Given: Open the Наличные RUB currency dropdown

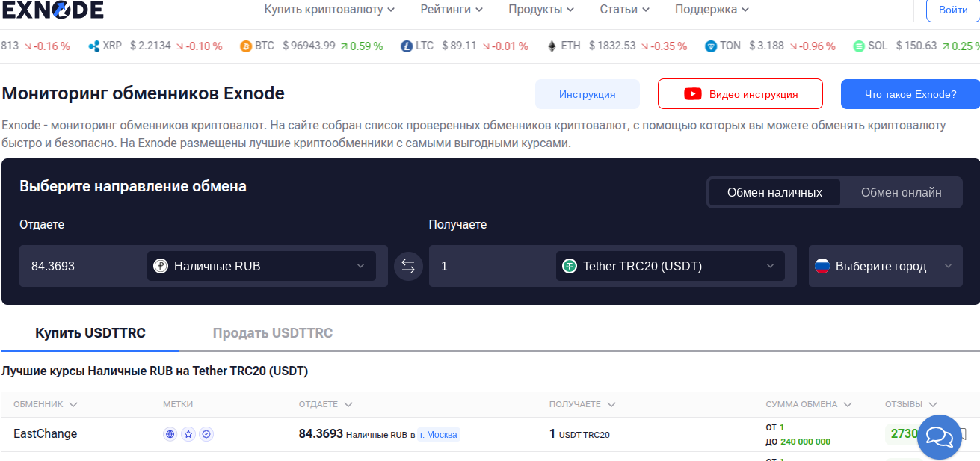Looking at the screenshot, I should point(262,266).
